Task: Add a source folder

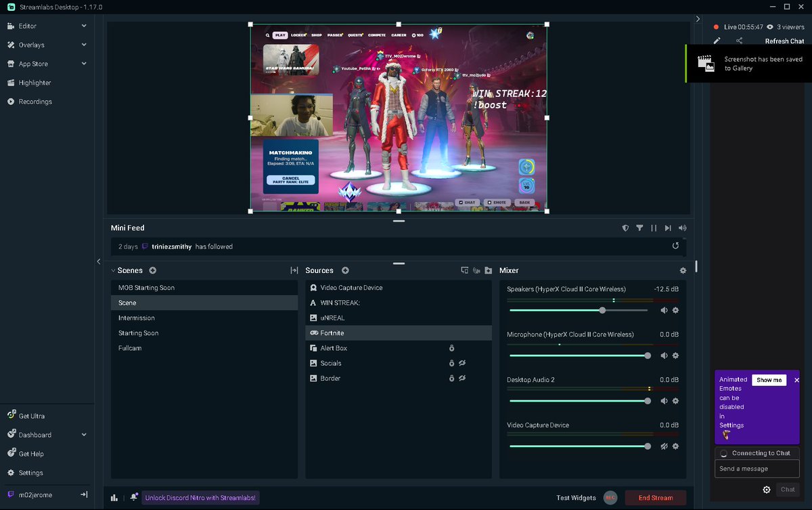Action: point(488,270)
